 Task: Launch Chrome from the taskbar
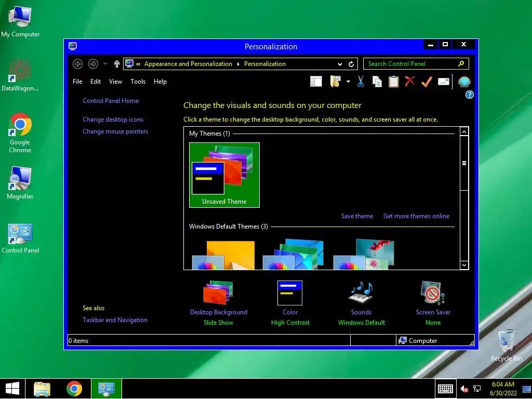(x=74, y=389)
